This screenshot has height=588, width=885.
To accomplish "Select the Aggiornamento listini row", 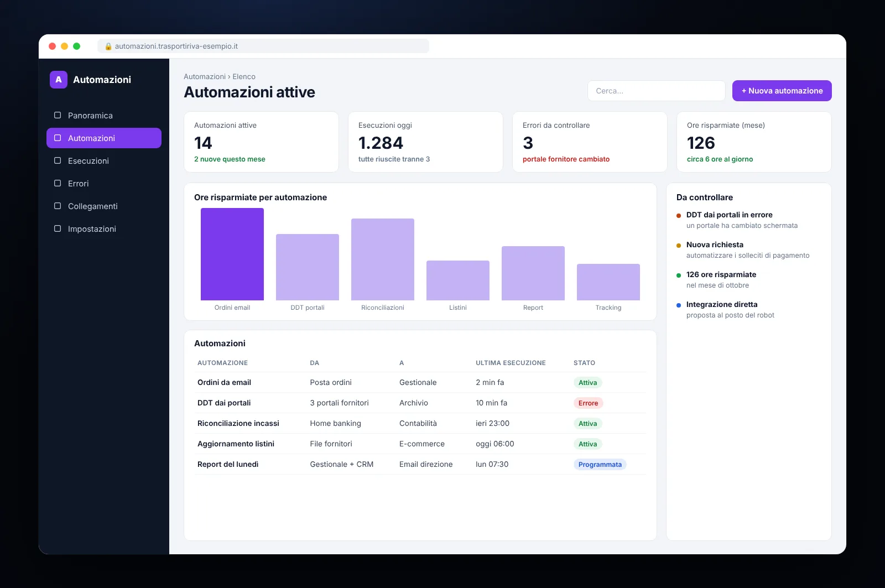I will tap(420, 444).
